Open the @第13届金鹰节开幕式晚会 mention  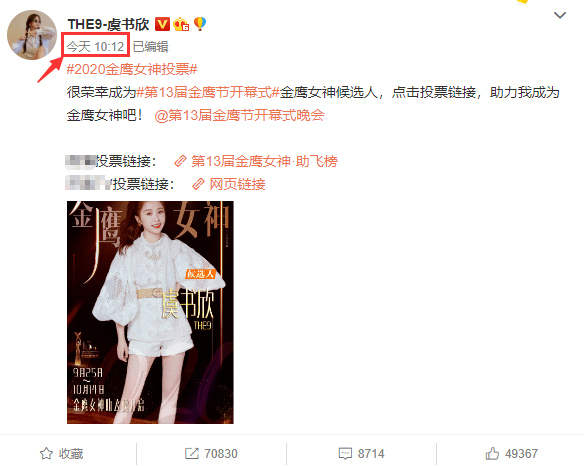pos(239,115)
